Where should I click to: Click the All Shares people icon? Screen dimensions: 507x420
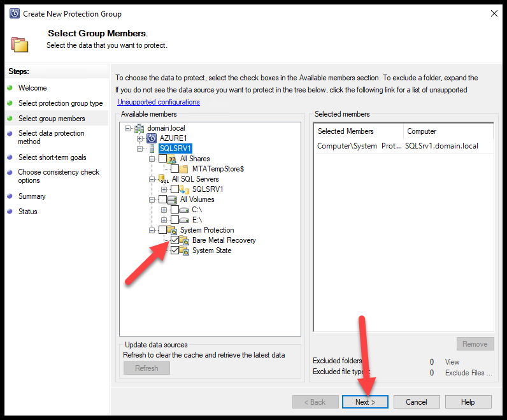coord(172,159)
